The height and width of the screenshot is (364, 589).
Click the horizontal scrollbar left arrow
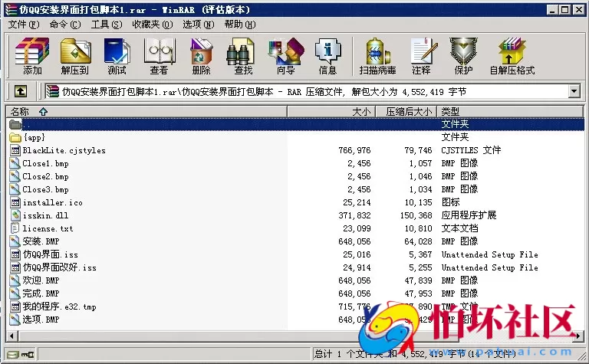tap(12, 336)
